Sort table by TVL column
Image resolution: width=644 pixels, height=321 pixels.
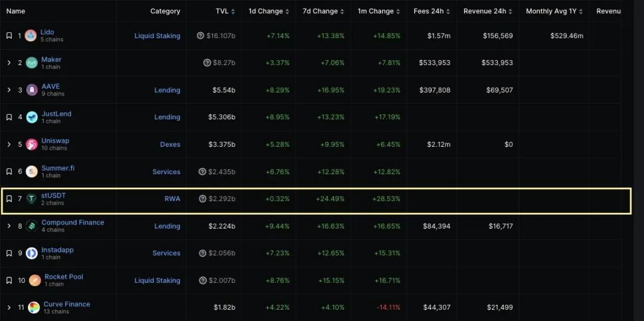(x=225, y=11)
